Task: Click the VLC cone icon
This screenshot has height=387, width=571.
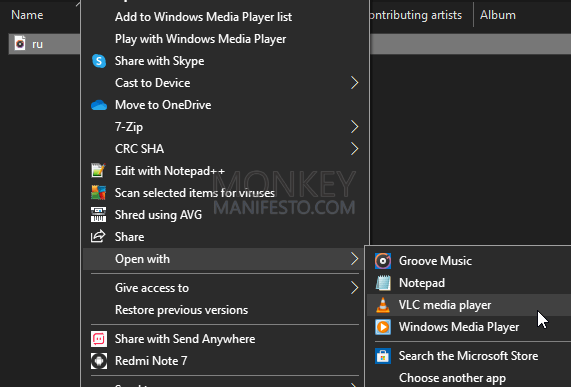Action: coord(383,305)
